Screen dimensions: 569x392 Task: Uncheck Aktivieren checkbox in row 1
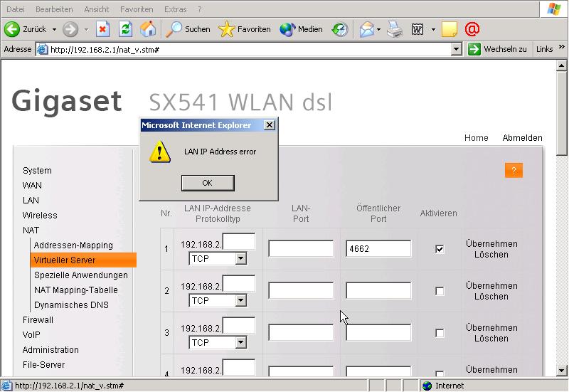(x=440, y=249)
